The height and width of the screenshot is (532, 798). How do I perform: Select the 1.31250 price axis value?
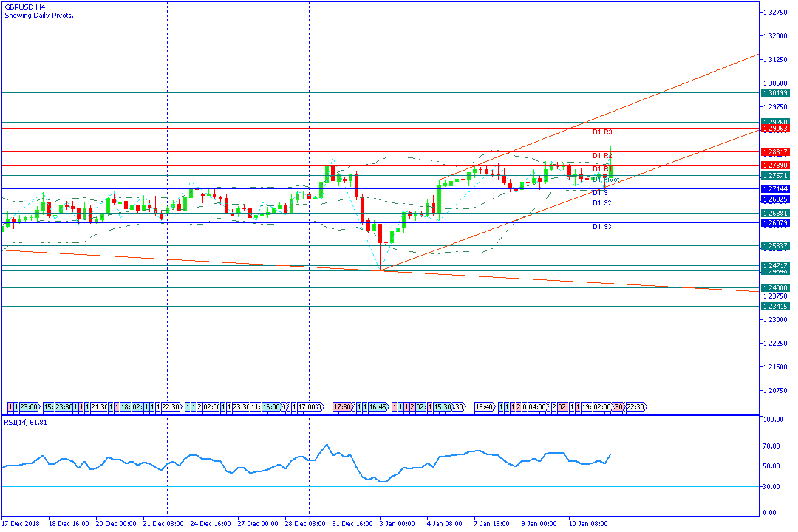tap(776, 60)
